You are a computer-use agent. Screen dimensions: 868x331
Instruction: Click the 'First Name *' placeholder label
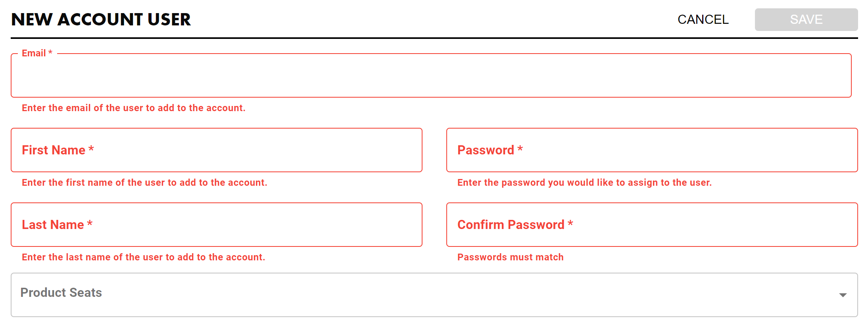pyautogui.click(x=58, y=150)
